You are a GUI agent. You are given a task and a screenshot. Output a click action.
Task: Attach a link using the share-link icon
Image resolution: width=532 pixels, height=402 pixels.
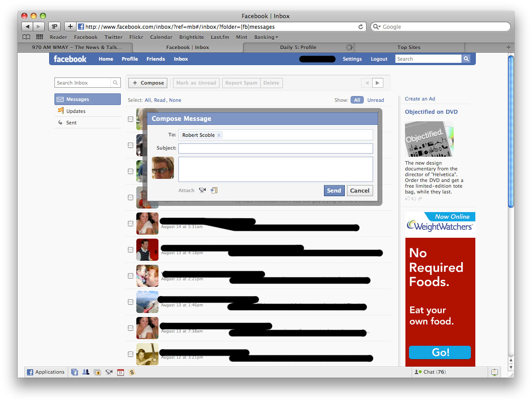tap(214, 190)
